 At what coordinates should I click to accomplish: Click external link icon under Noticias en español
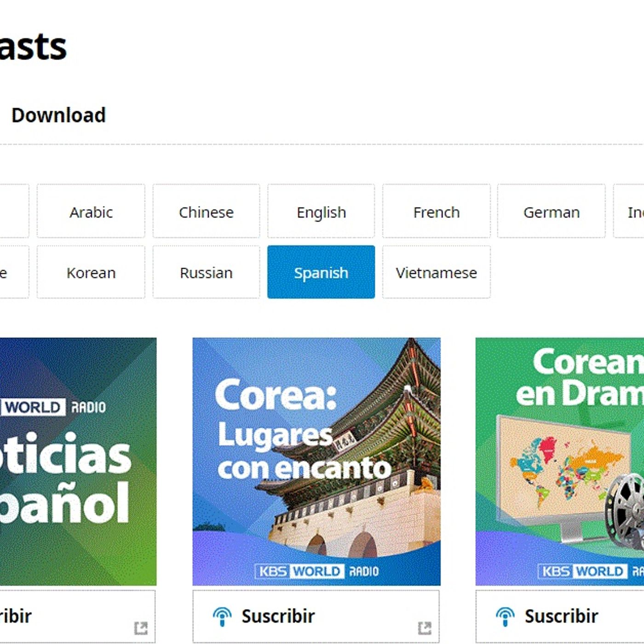tap(141, 628)
